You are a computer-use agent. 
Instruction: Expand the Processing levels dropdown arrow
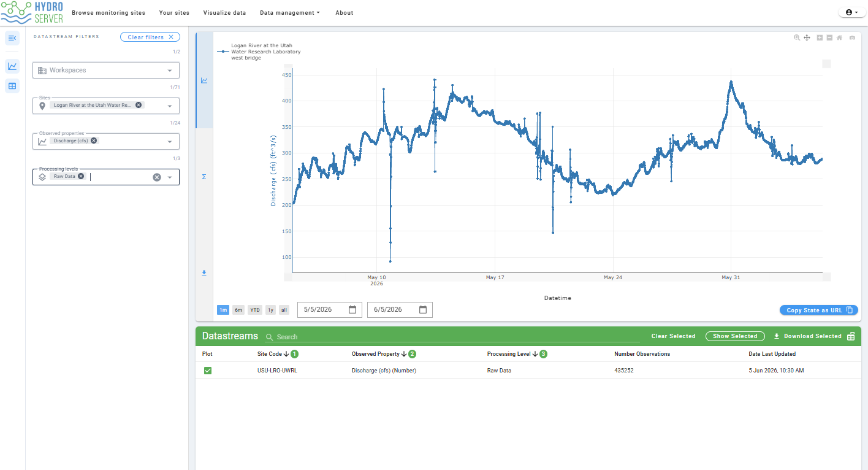[170, 177]
